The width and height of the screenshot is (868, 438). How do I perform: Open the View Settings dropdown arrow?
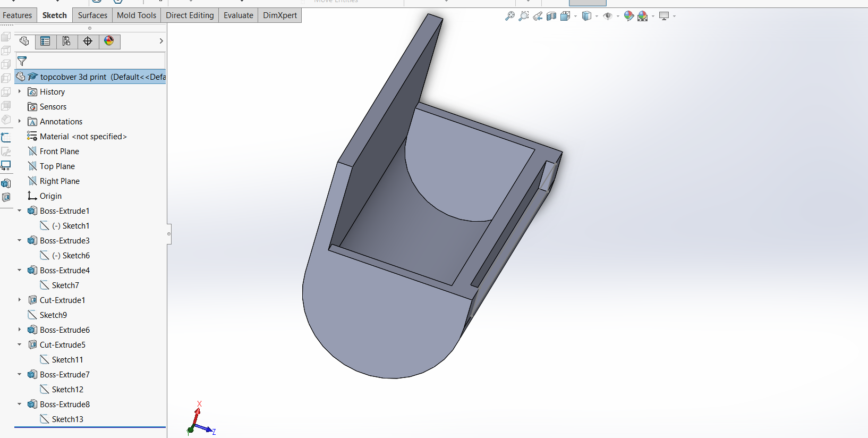[674, 16]
